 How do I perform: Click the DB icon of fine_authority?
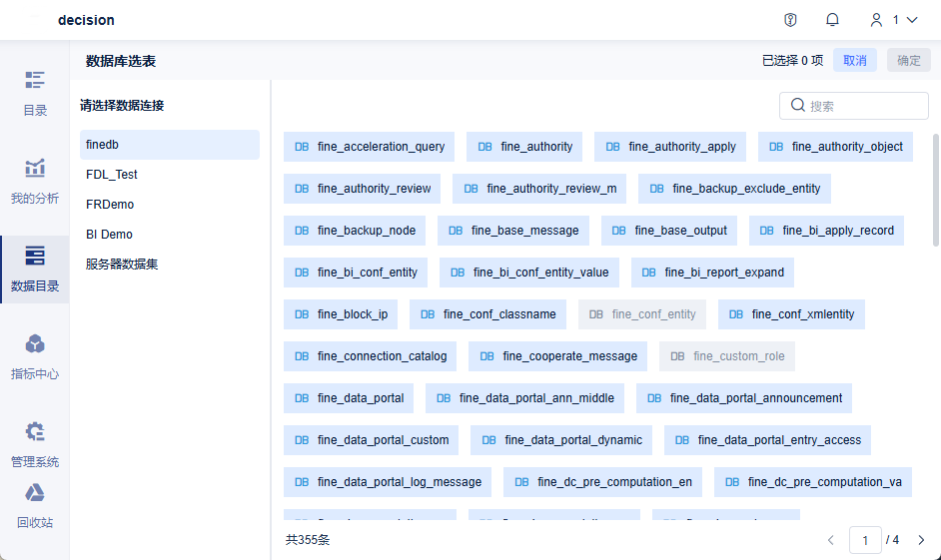(x=484, y=147)
